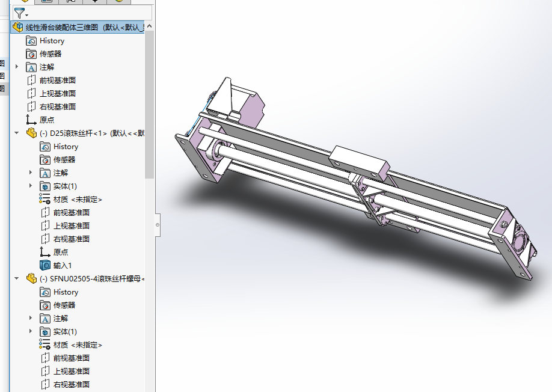Viewport: 552px width, 392px height.
Task: Select 注解 folder under SFNU02505-4 nut
Action: (x=54, y=319)
